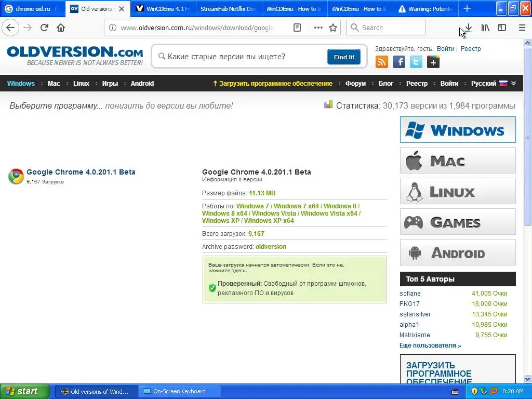The height and width of the screenshot is (399, 532).
Task: Open the Linux platform banner
Action: 458,191
